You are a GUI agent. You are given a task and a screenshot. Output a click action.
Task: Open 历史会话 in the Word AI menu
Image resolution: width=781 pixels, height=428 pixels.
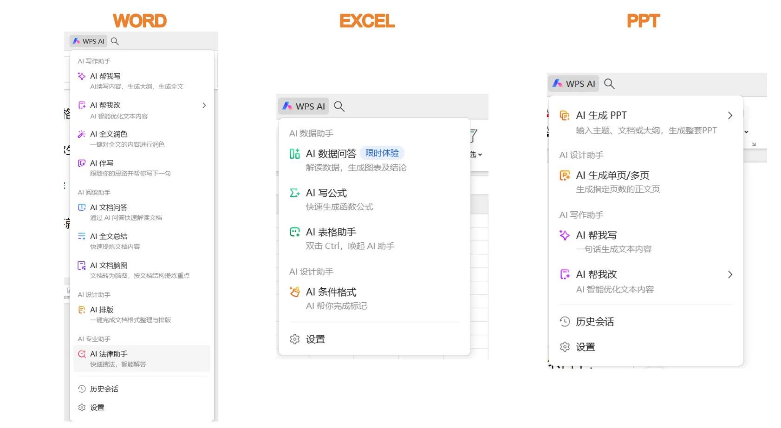104,388
